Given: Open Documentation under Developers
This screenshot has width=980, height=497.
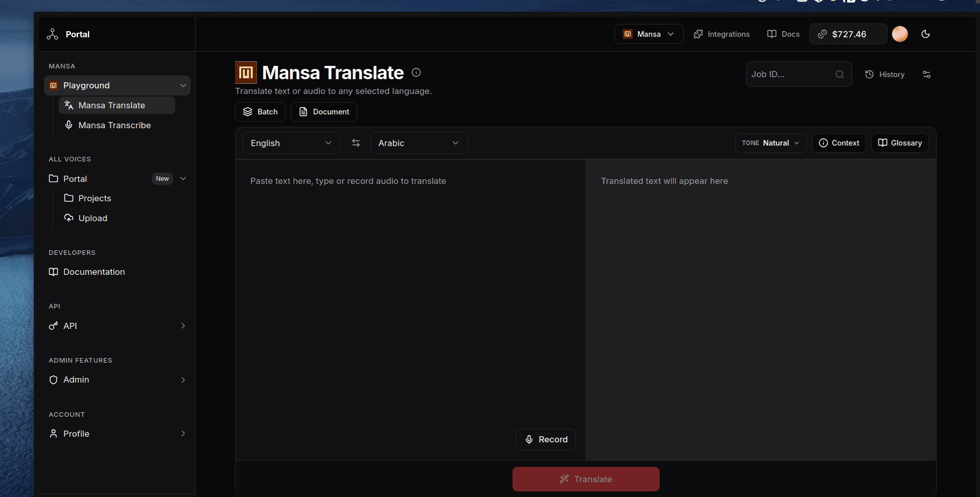Looking at the screenshot, I should point(94,272).
